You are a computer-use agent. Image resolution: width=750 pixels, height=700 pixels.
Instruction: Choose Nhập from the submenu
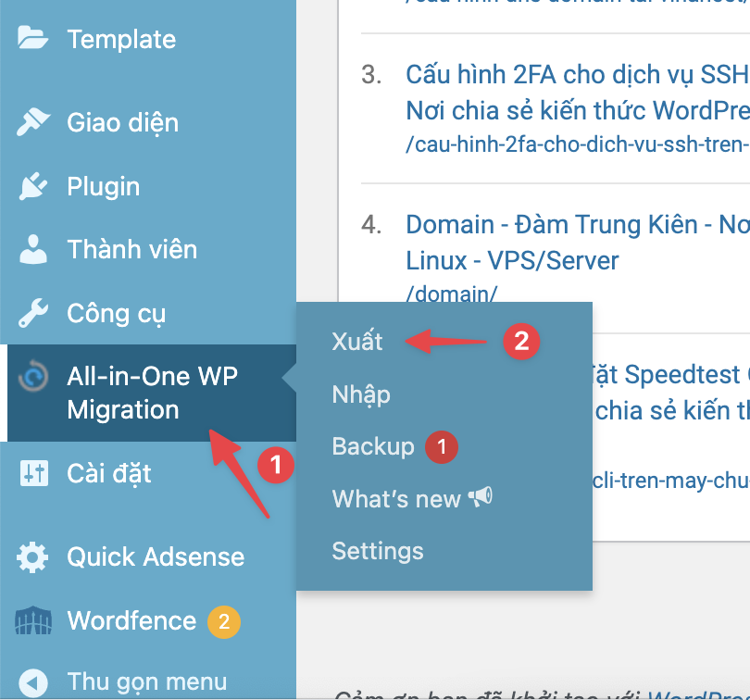click(361, 394)
